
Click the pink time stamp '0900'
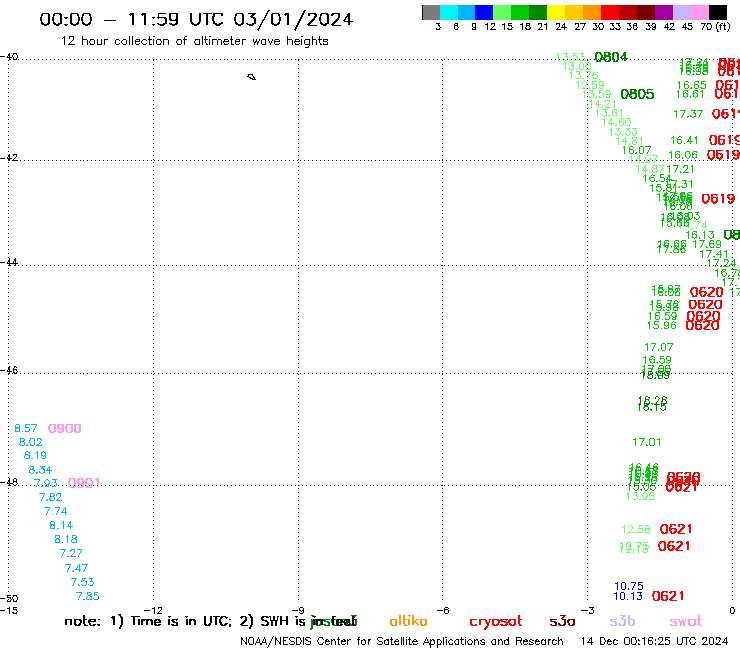click(65, 429)
